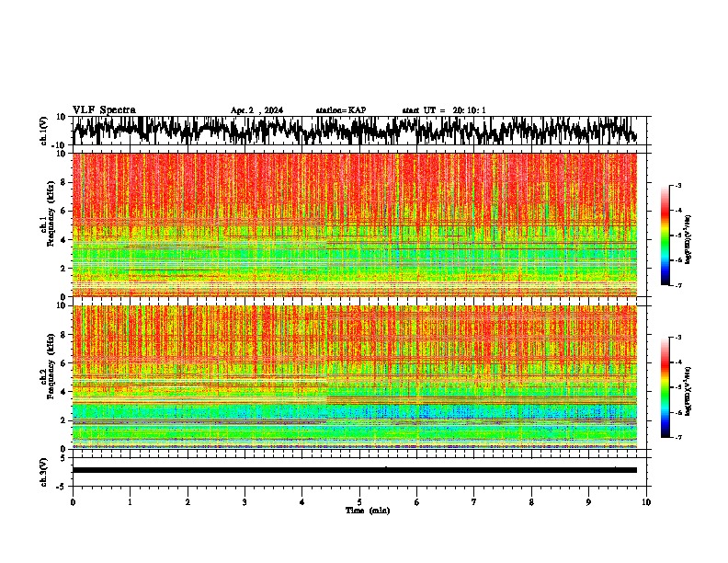
Task: Click the time axis tick label '9'
Action: coord(588,502)
